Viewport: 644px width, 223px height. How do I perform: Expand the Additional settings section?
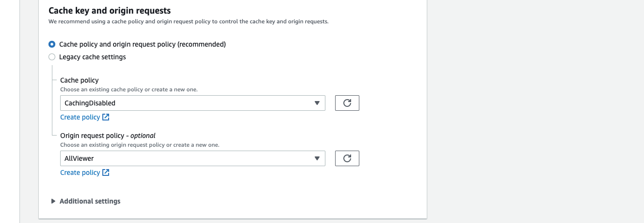(x=90, y=201)
